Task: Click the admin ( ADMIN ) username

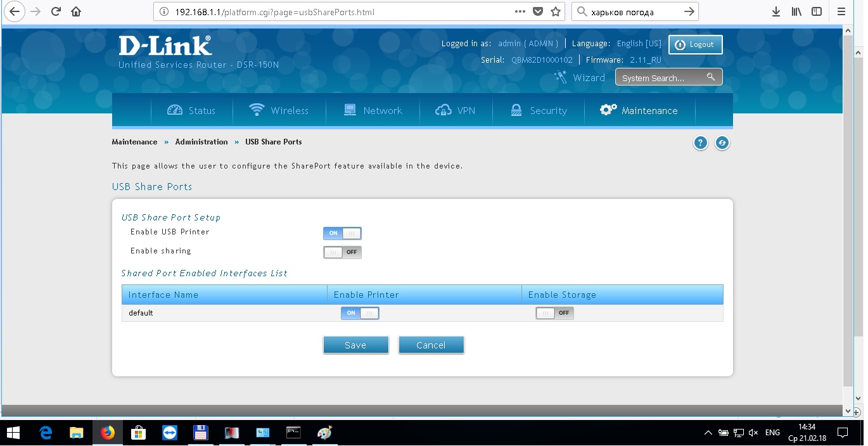Action: pyautogui.click(x=528, y=44)
